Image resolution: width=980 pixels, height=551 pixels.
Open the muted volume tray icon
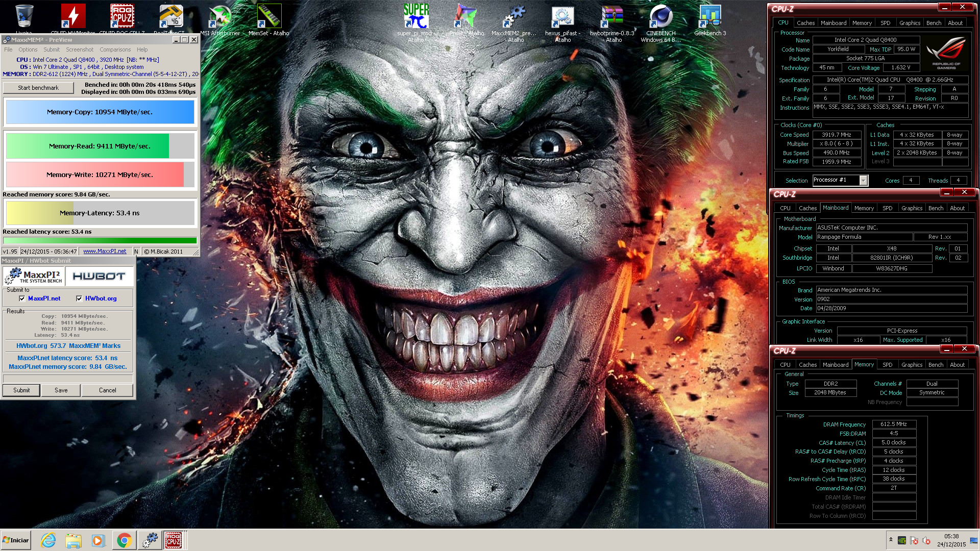[x=926, y=540]
